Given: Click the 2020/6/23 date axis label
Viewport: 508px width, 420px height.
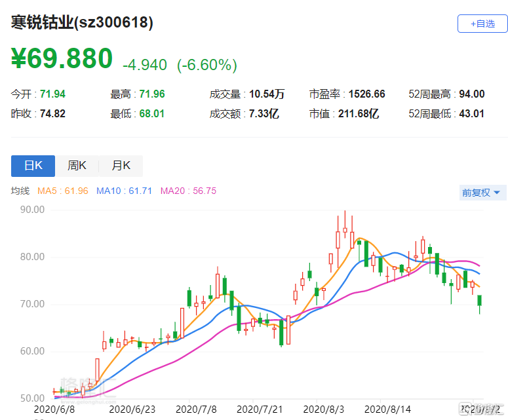Looking at the screenshot, I should (x=132, y=410).
